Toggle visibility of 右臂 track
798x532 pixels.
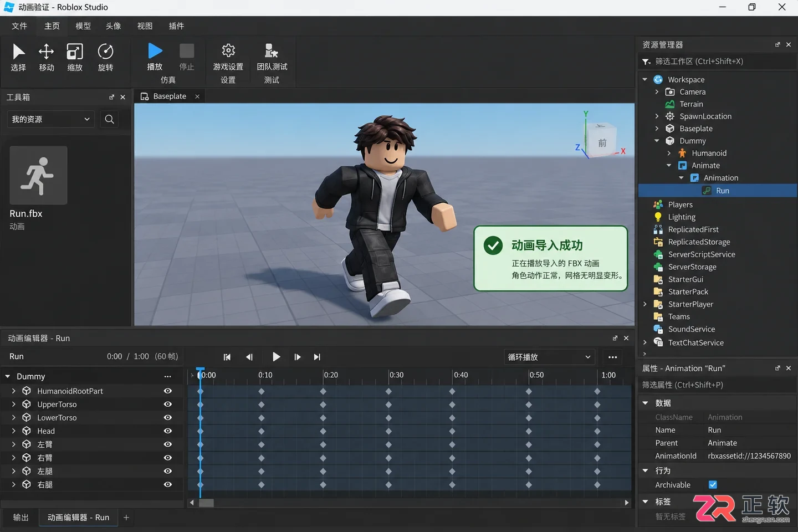[167, 458]
